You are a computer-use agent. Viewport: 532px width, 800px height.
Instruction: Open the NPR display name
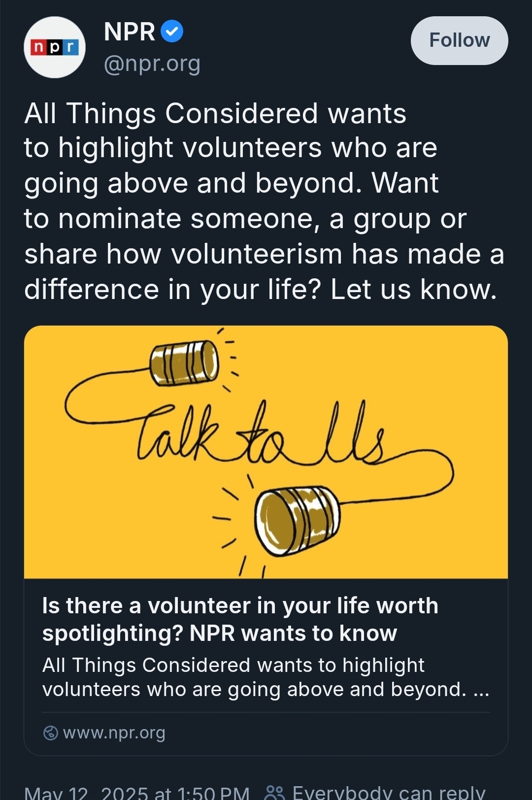tap(130, 32)
